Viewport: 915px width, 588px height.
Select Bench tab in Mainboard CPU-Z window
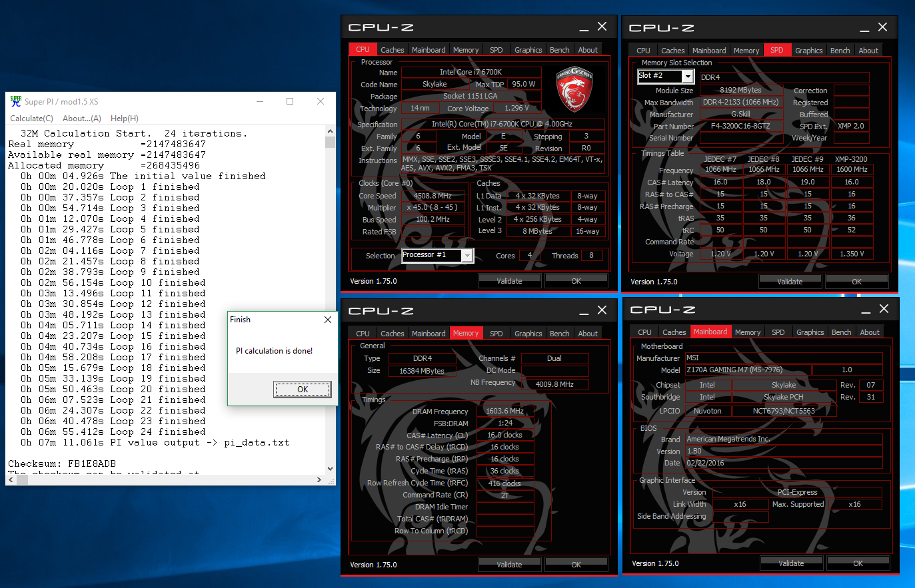841,332
